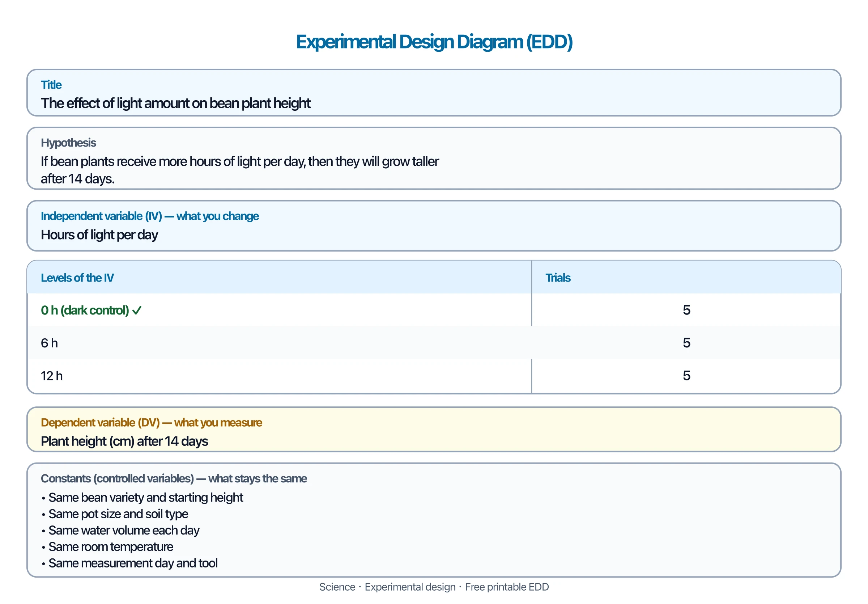Click the 'Free printable EDD' footer text
Screen dimensions: 868x604
pos(507,587)
